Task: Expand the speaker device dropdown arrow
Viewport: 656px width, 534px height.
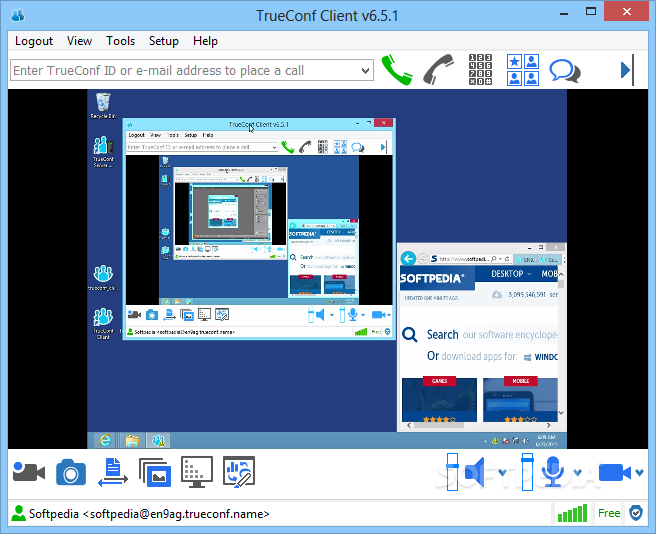Action: click(x=502, y=473)
